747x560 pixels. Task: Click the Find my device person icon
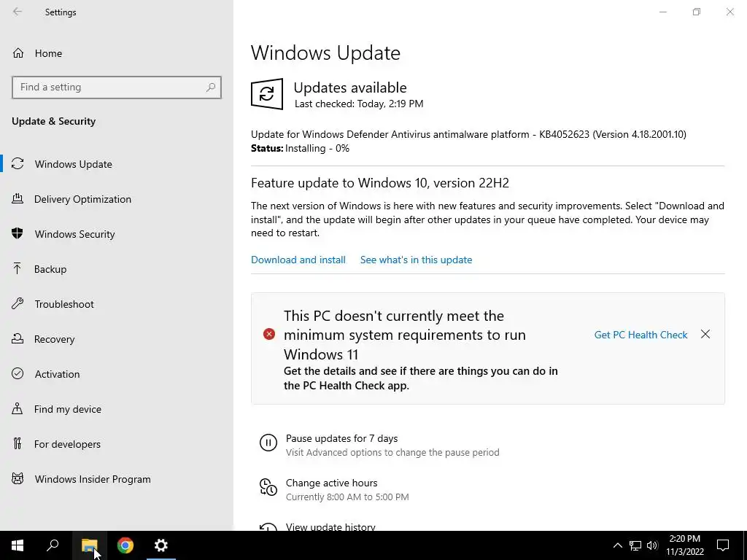[x=18, y=408]
